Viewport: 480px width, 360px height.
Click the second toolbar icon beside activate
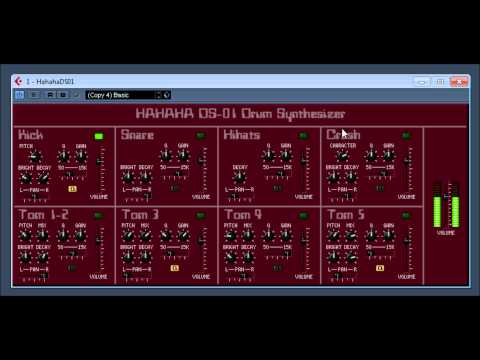(34, 95)
